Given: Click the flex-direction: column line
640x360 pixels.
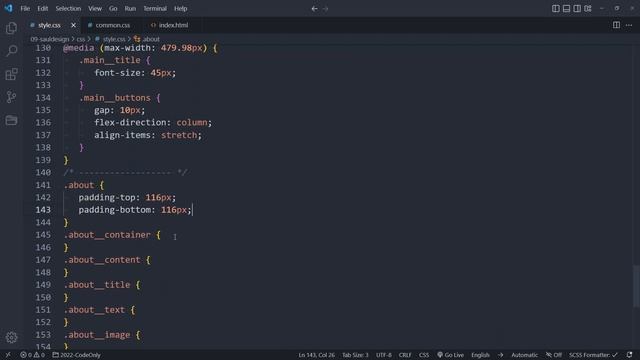Looking at the screenshot, I should coord(153,122).
